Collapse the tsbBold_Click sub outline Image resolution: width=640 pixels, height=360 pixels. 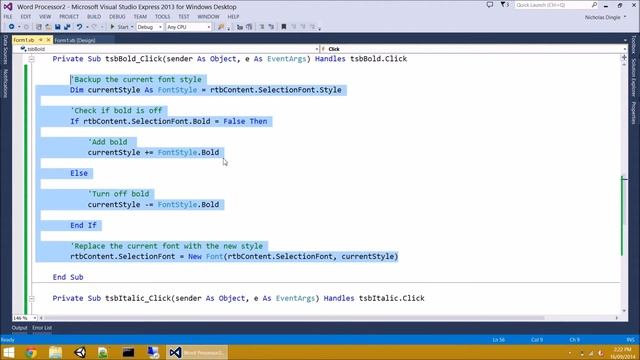tap(31, 59)
